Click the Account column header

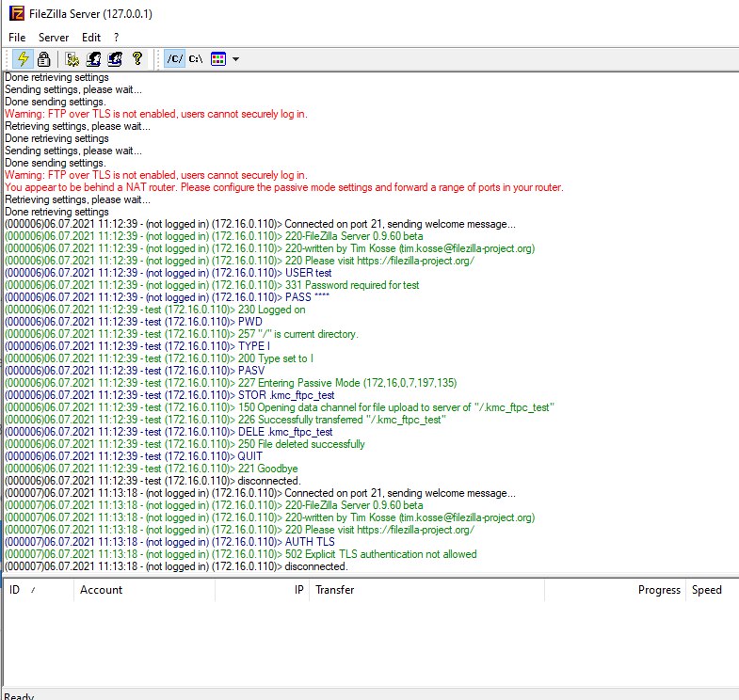click(x=144, y=590)
